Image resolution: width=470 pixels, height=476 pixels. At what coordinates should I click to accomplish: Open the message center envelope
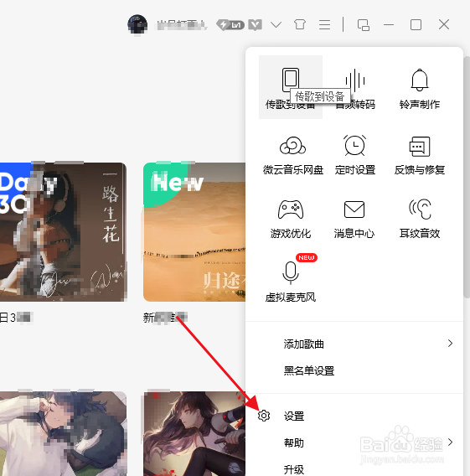tap(354, 210)
